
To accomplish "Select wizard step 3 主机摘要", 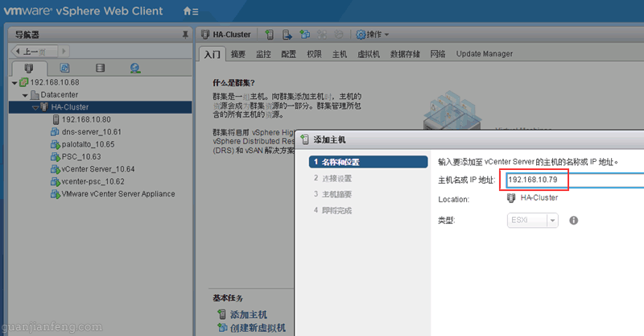I will pos(332,194).
